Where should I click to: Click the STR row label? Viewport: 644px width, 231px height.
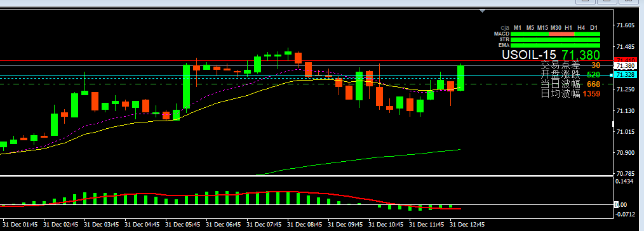[x=504, y=39]
